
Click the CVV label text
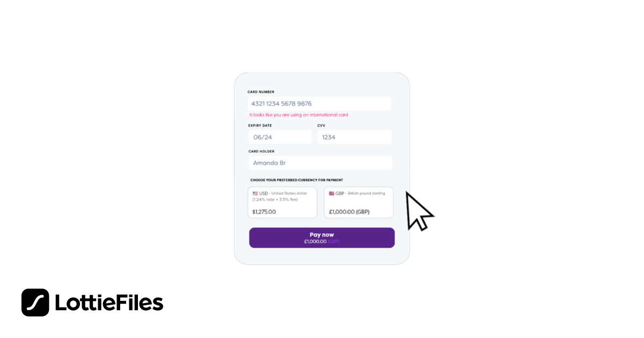click(321, 126)
